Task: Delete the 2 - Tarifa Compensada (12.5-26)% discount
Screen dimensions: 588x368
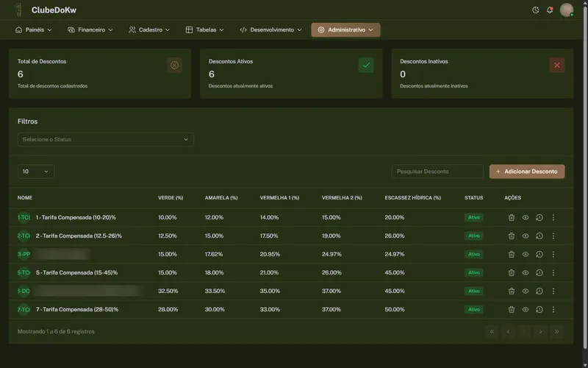Action: click(511, 236)
